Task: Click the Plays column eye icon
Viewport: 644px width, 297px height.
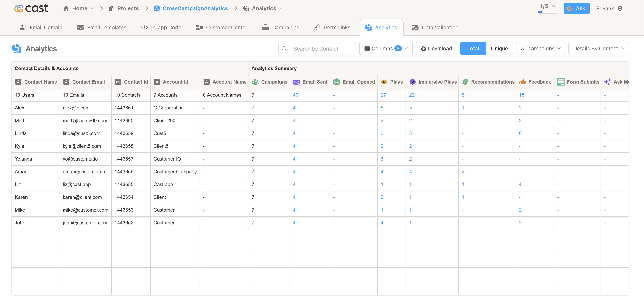Action: (x=384, y=82)
